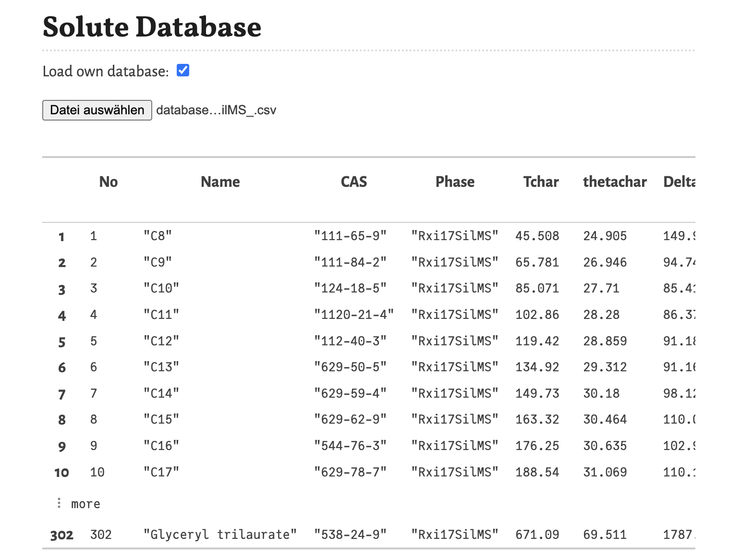753x560 pixels.
Task: Click the Solute Database heading
Action: click(152, 27)
